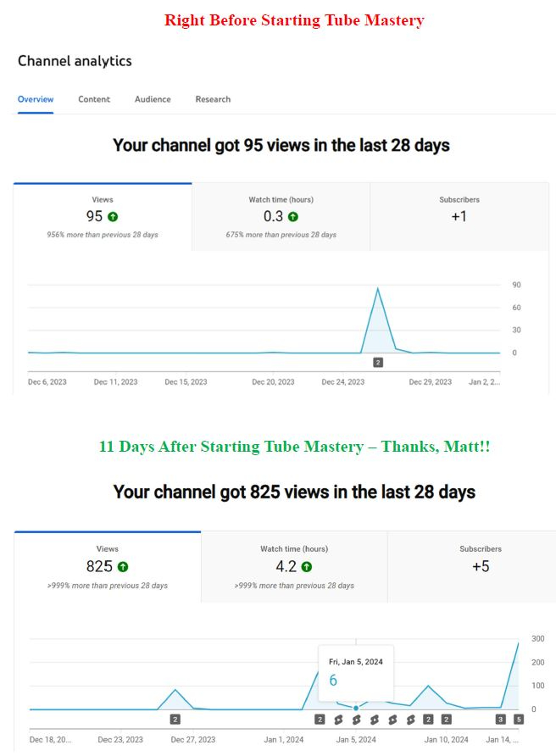Click the Dec 11, 2023 axis date label
This screenshot has height=756, width=556.
click(x=116, y=382)
